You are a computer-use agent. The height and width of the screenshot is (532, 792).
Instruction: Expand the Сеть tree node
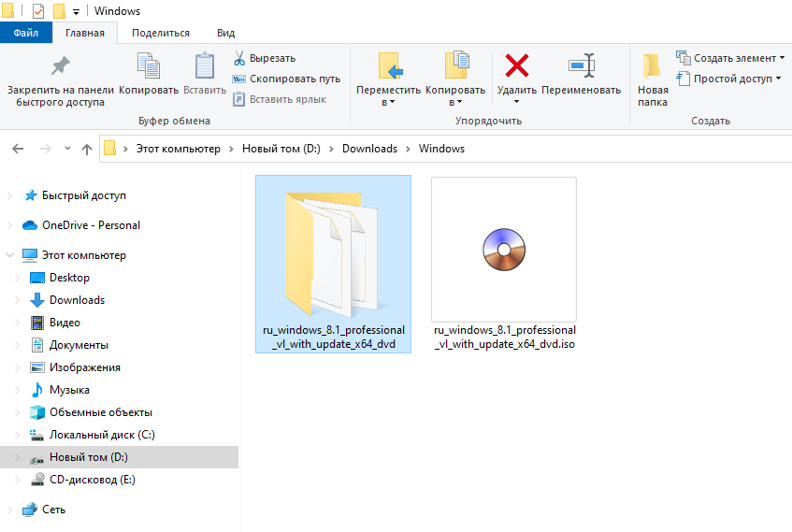click(x=9, y=510)
